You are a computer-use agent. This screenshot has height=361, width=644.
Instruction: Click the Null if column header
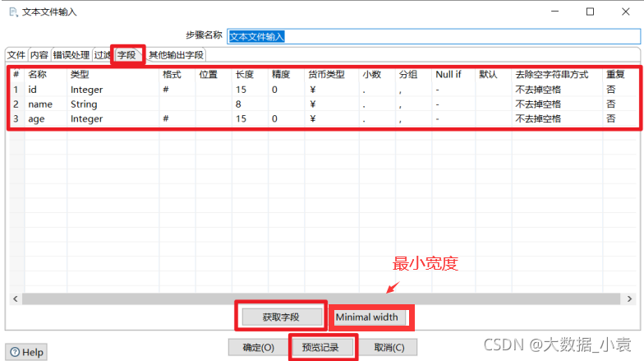453,74
